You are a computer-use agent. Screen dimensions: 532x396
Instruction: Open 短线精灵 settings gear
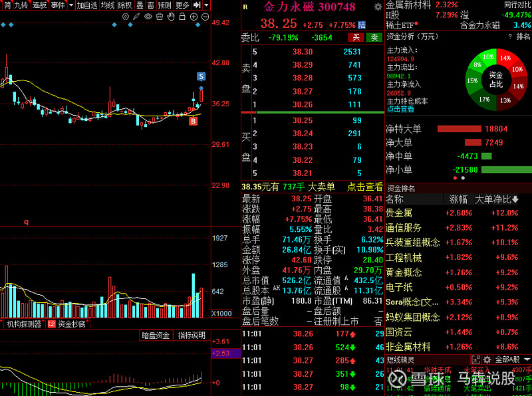[487, 359]
